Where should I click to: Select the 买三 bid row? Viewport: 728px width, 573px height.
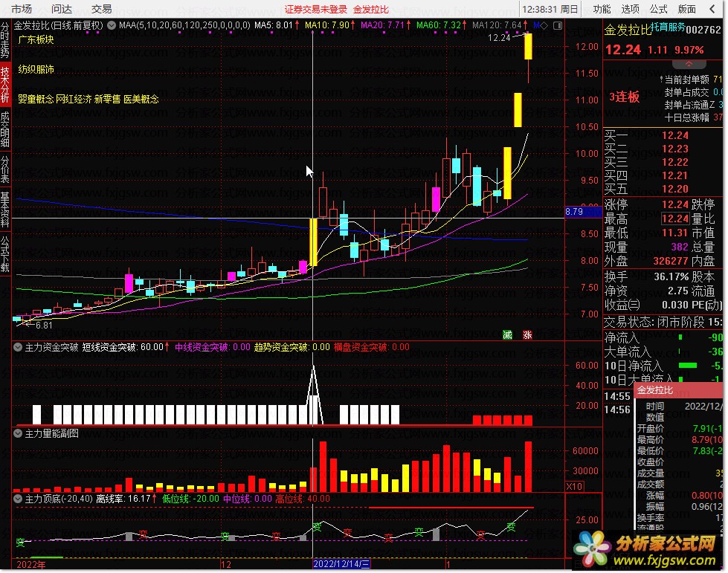(x=663, y=163)
